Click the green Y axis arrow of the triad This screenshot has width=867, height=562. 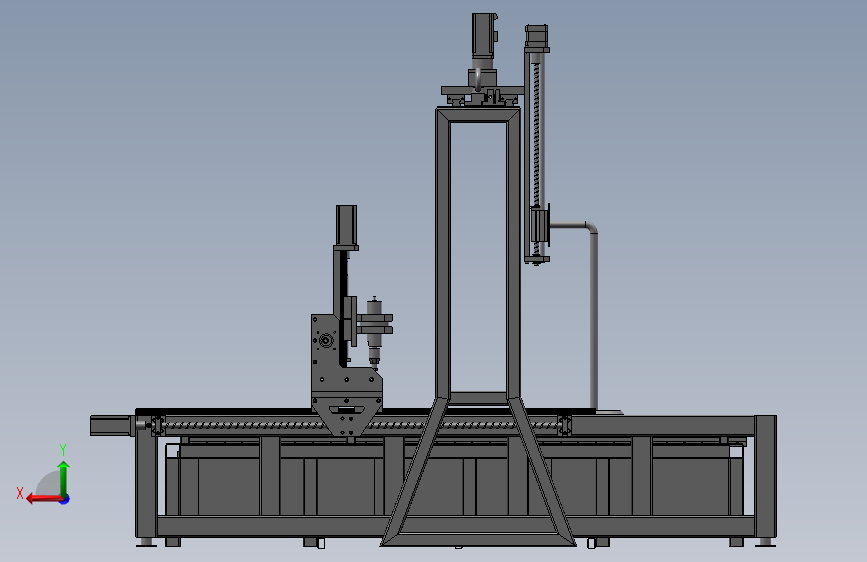64,479
